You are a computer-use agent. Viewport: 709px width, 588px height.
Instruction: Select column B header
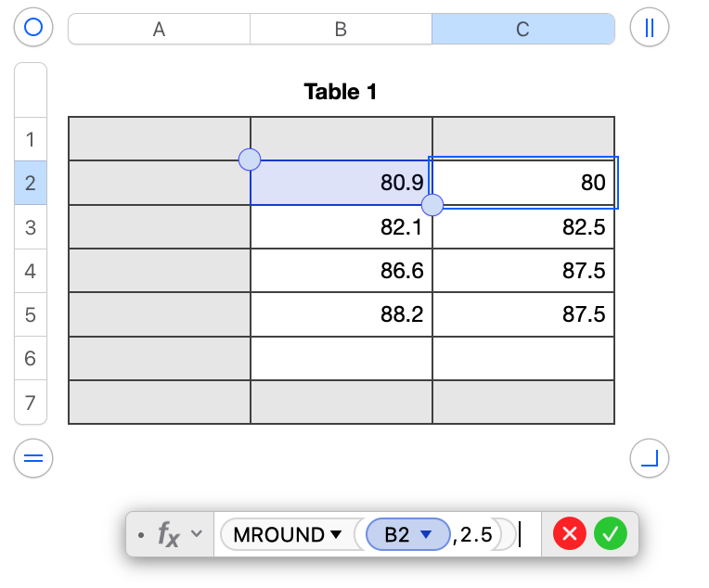coord(341,29)
